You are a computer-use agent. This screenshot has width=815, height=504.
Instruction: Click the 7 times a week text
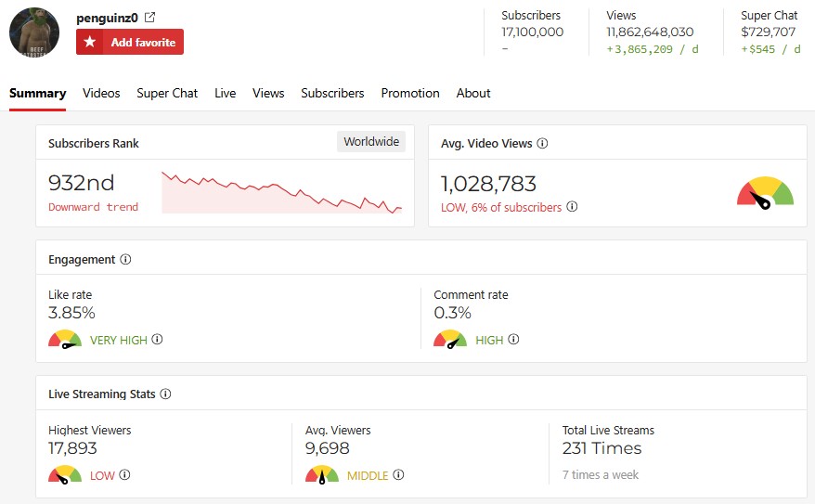pos(601,475)
